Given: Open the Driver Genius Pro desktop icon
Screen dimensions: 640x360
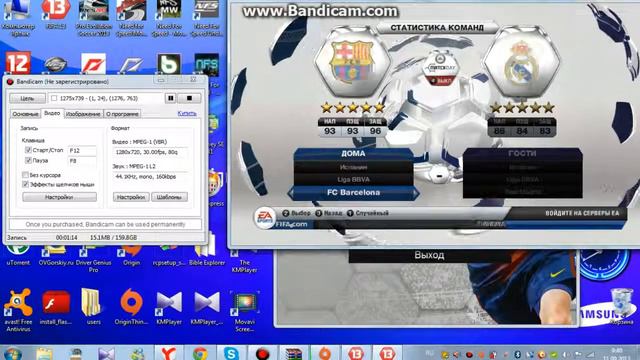Looking at the screenshot, I should tap(93, 258).
